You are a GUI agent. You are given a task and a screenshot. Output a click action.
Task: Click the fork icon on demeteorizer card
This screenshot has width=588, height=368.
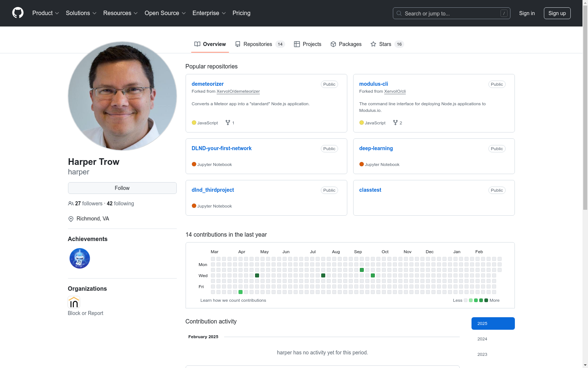click(x=228, y=123)
